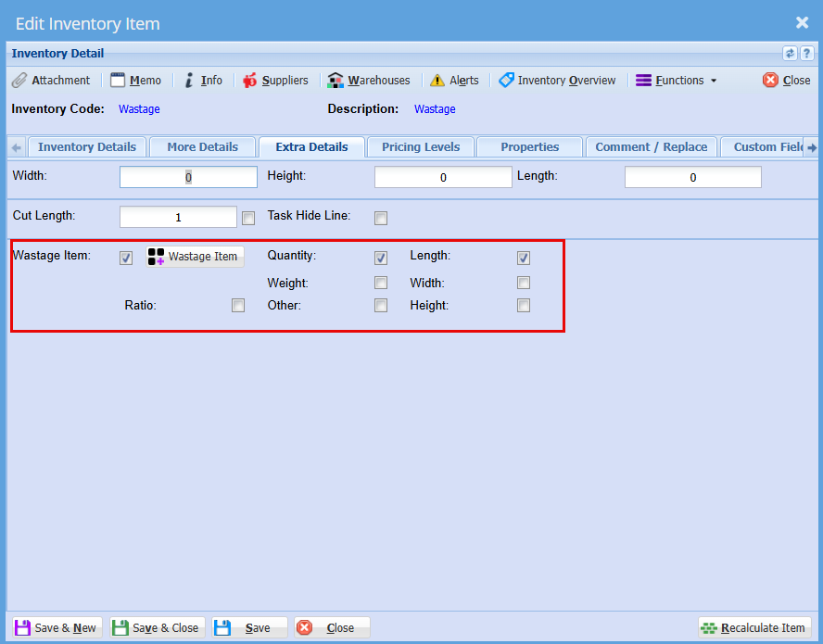Open Inventory Overview from toolbar
This screenshot has height=644, width=823.
pyautogui.click(x=557, y=81)
